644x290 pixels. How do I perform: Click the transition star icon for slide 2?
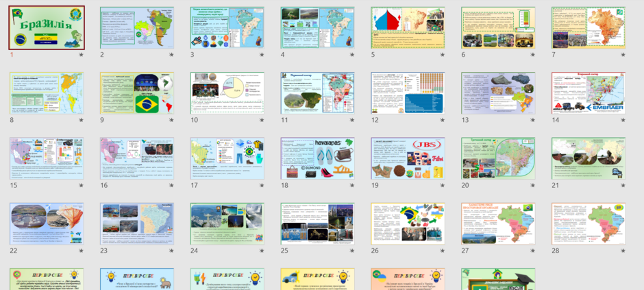pos(171,55)
